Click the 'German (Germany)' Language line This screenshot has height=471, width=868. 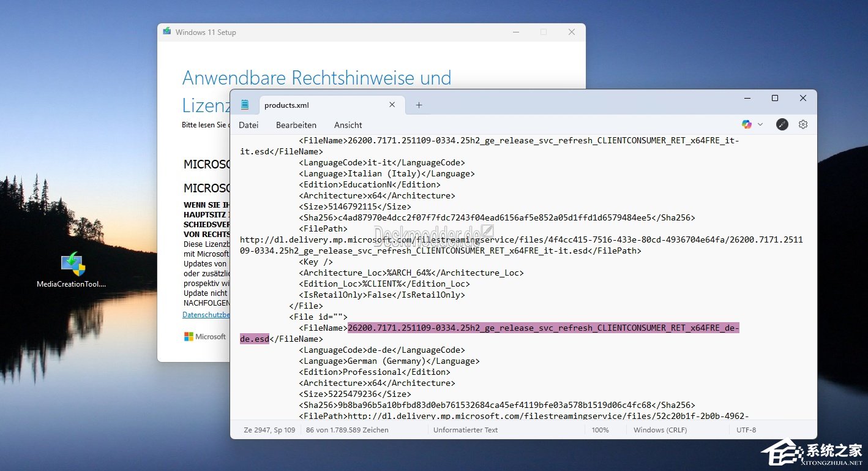(389, 361)
